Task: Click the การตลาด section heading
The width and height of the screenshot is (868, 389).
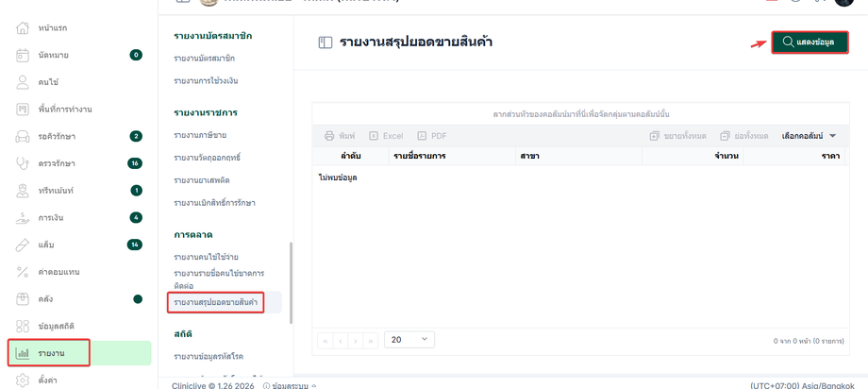Action: click(193, 235)
